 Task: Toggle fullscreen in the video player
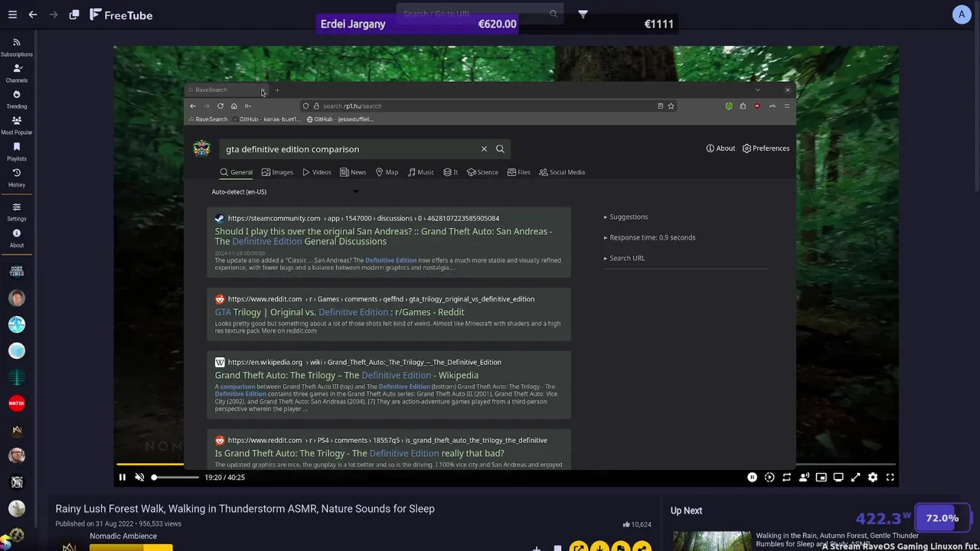[x=890, y=478]
